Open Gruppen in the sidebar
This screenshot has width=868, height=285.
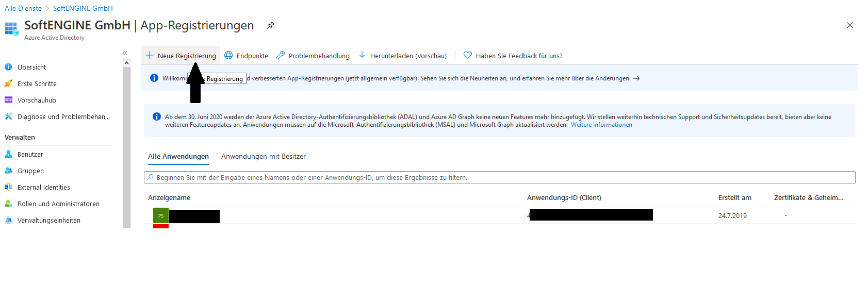[x=30, y=171]
